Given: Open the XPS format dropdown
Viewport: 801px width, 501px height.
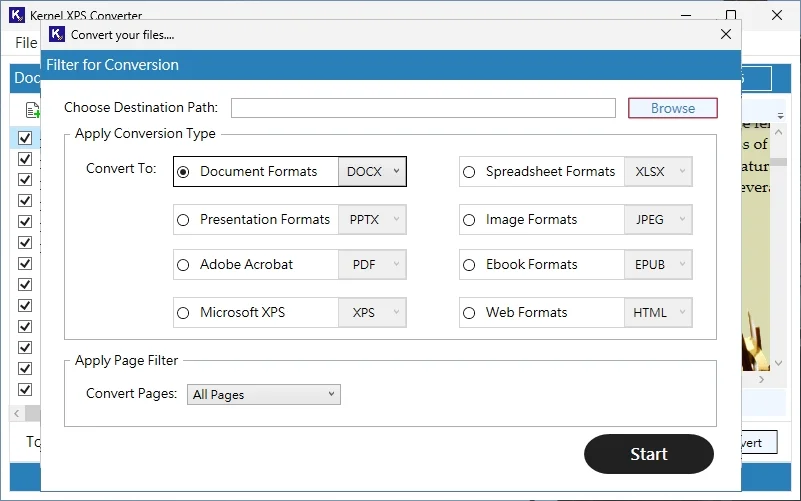Looking at the screenshot, I should pyautogui.click(x=372, y=313).
